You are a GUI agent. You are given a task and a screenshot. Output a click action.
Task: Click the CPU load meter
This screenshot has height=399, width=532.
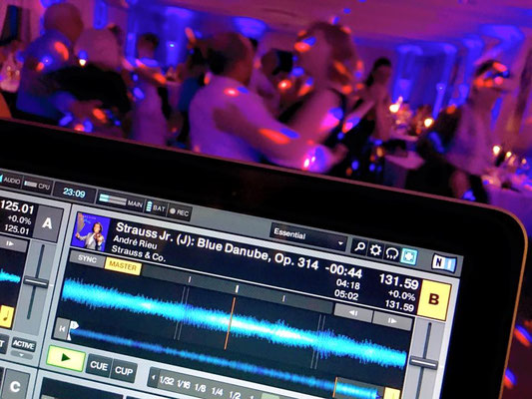pyautogui.click(x=37, y=186)
